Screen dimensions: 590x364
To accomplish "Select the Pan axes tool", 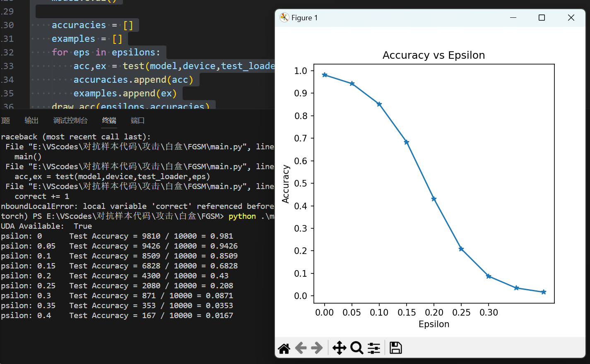I will pos(340,348).
